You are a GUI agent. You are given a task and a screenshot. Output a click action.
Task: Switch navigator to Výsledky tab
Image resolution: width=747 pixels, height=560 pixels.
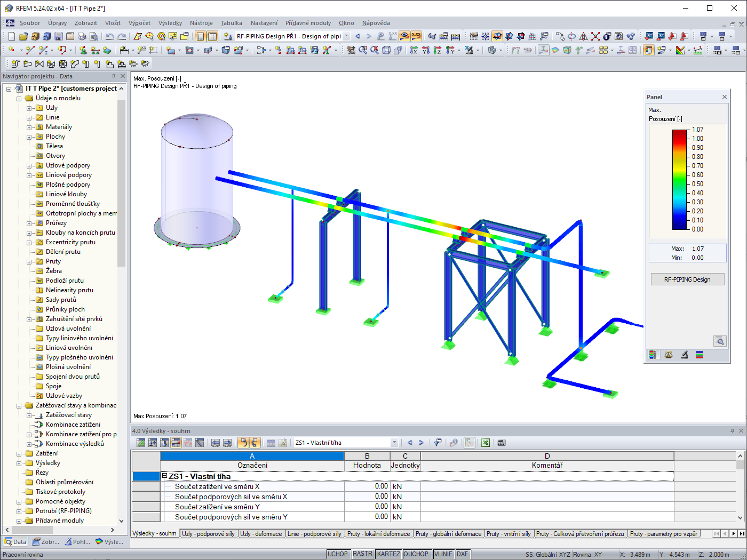[x=109, y=542]
